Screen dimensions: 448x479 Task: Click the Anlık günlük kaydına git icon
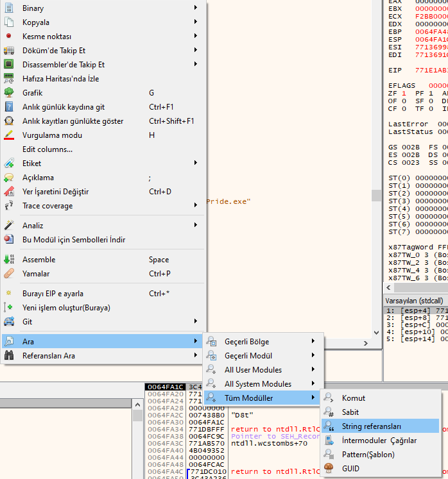[9, 106]
